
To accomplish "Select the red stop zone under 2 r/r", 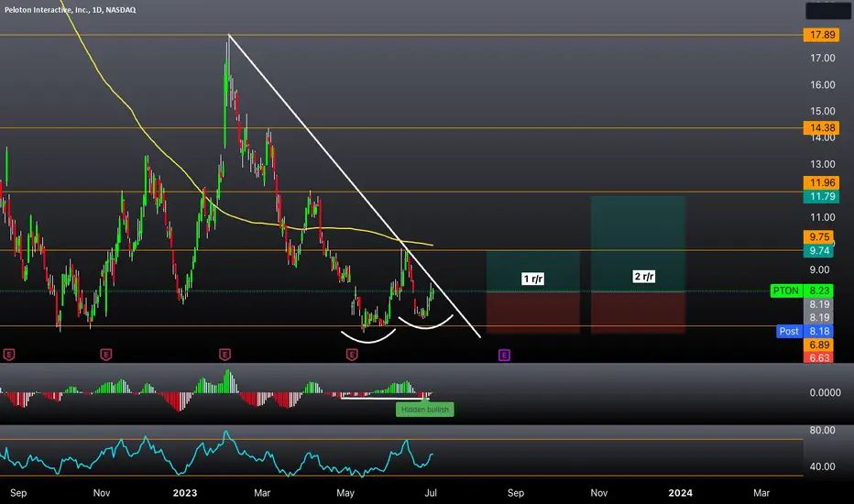I will tap(638, 312).
